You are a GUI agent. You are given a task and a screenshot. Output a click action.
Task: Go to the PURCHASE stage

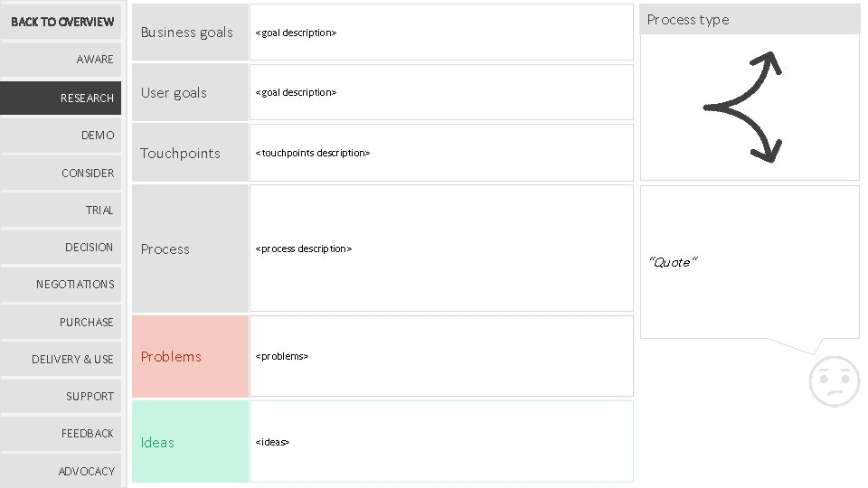[x=62, y=323]
